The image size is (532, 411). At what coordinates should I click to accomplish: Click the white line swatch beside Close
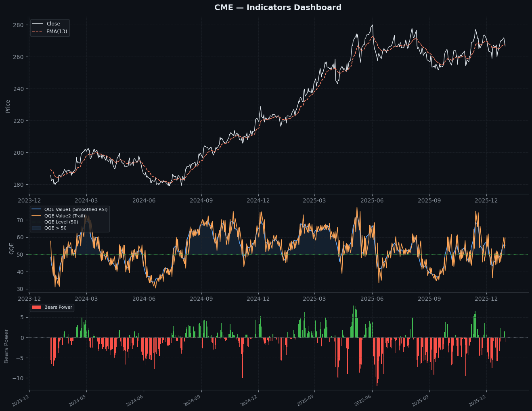tap(38, 24)
